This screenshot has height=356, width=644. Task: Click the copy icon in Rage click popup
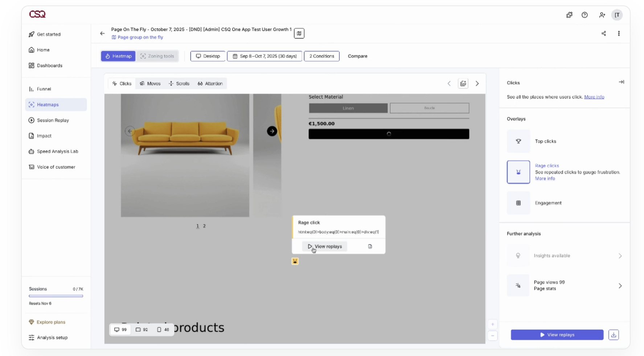point(370,246)
